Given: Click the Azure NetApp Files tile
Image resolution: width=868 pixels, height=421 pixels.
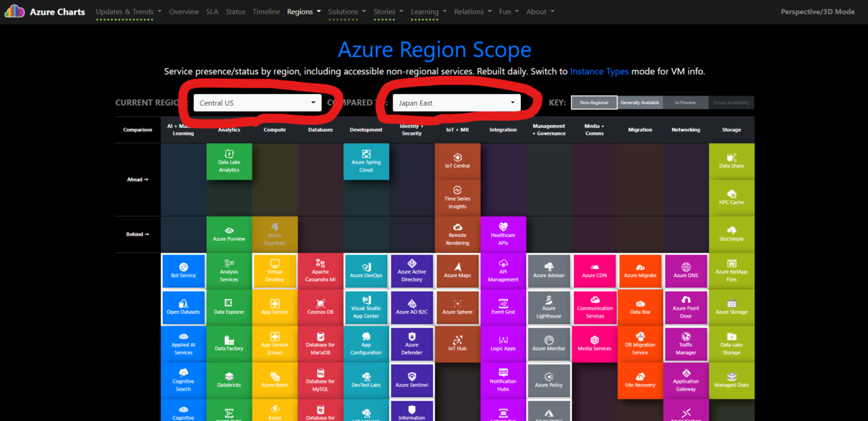Looking at the screenshot, I should [x=731, y=271].
